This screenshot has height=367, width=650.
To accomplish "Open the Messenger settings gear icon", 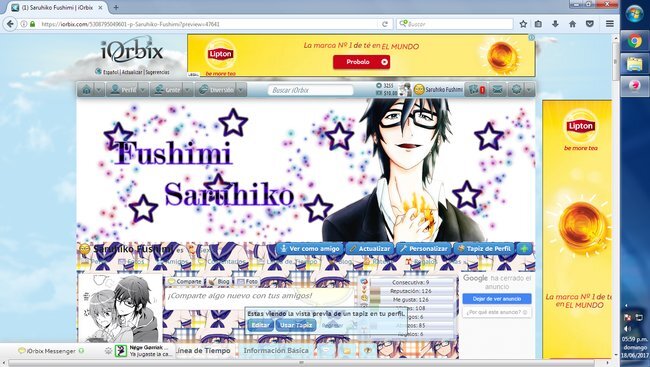I will point(108,351).
